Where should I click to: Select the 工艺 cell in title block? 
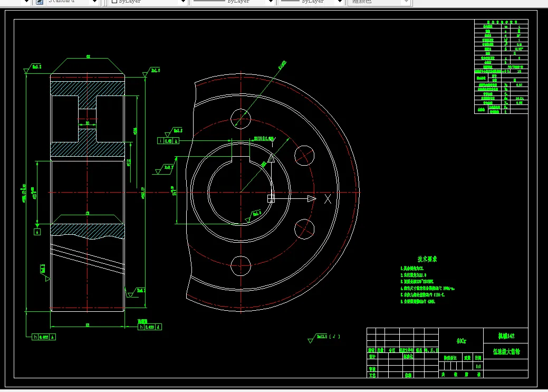(372, 375)
